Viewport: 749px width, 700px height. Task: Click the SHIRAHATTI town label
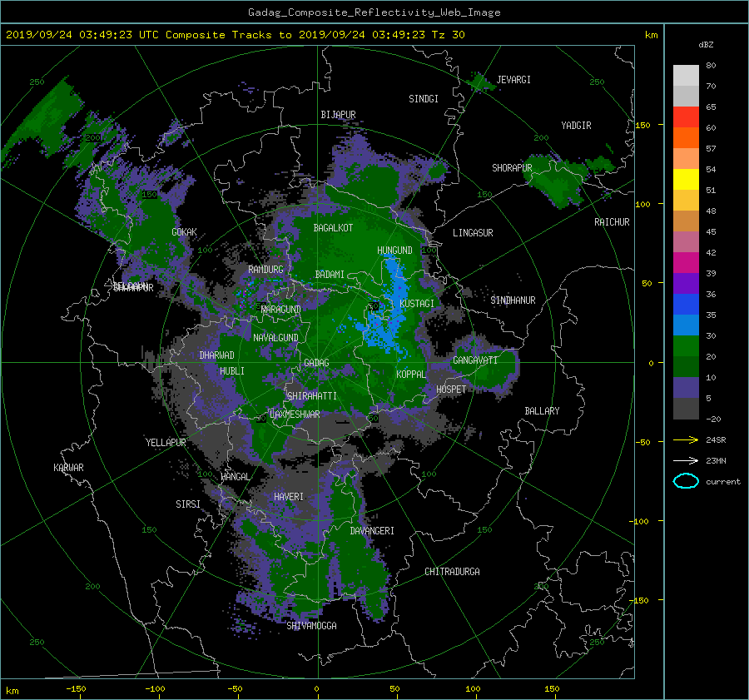(312, 395)
